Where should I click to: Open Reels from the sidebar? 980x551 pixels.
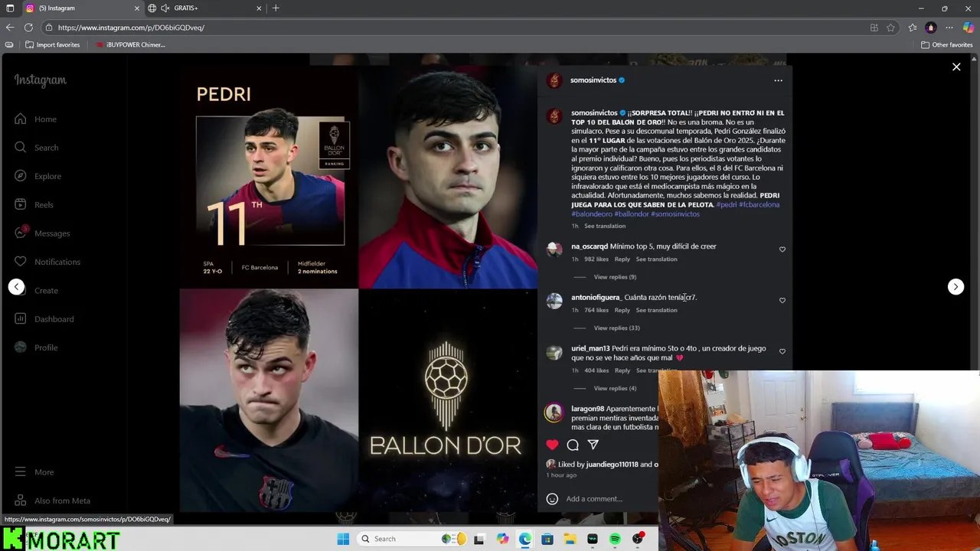(x=34, y=204)
